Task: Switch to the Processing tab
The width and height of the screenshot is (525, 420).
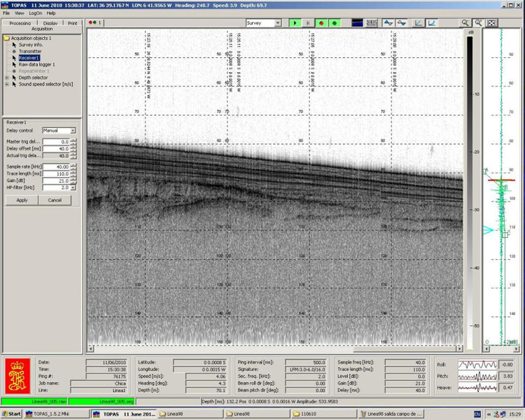Action: (x=20, y=23)
